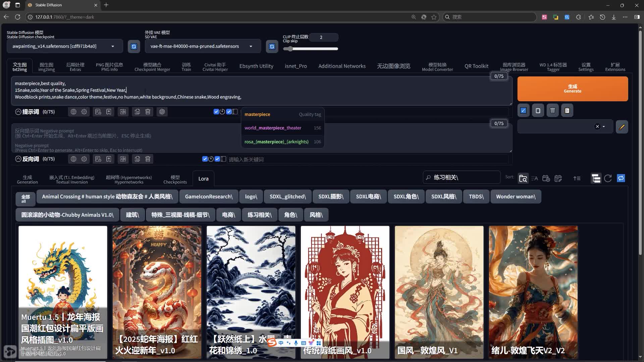This screenshot has width=644, height=362.
Task: Switch to the Checkpoints sub-tab
Action: point(175,179)
